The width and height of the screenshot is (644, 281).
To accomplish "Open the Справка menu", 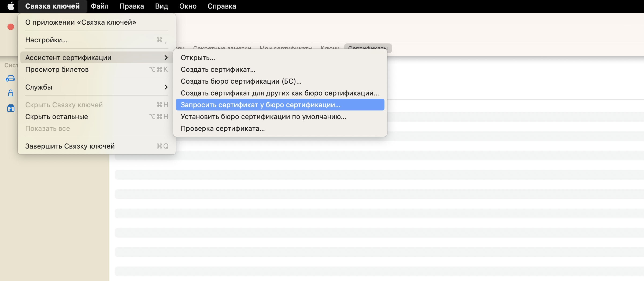I will coord(222,6).
